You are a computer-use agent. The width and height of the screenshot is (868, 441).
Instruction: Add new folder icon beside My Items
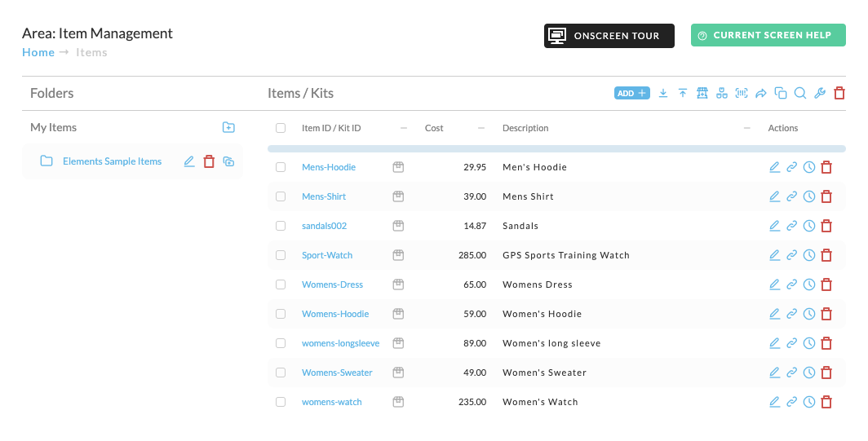pyautogui.click(x=228, y=127)
